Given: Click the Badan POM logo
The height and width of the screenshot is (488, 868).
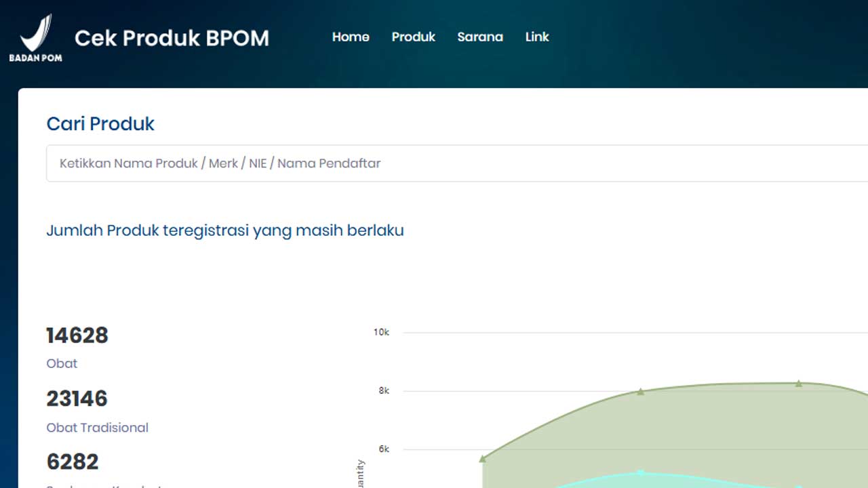Looking at the screenshot, I should (35, 37).
